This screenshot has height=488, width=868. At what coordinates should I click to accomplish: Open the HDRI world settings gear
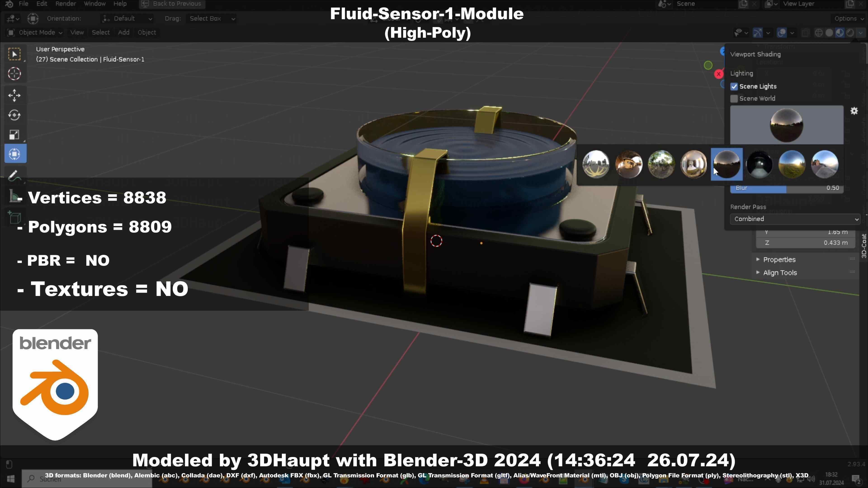click(854, 111)
